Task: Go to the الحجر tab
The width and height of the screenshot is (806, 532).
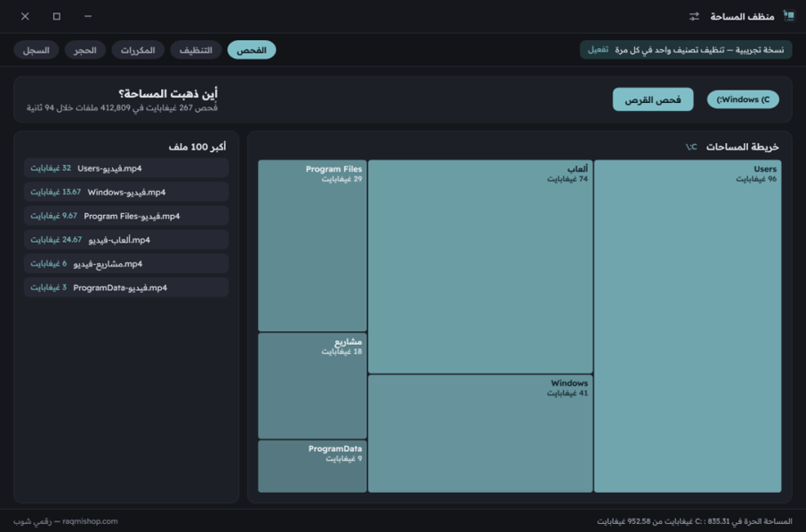Action: tap(85, 50)
